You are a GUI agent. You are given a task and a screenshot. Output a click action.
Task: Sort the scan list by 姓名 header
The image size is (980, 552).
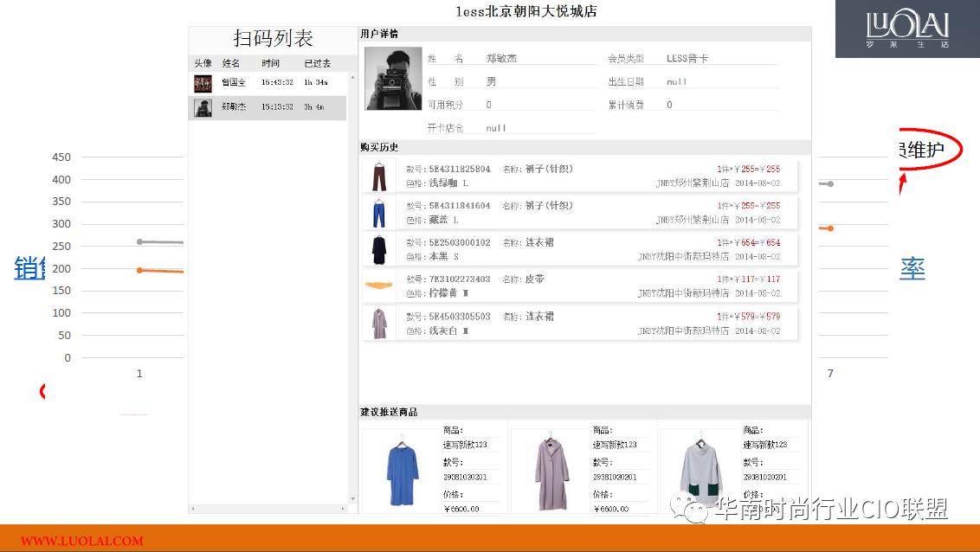[230, 63]
